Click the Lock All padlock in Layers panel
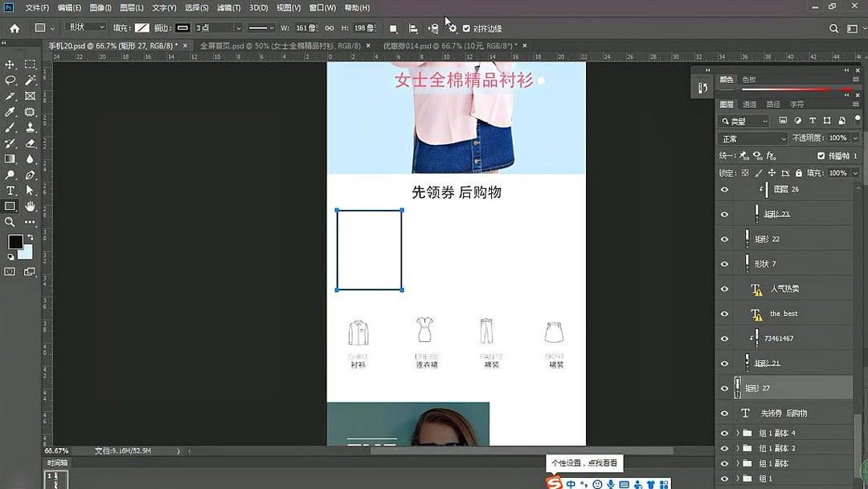Image resolution: width=868 pixels, height=489 pixels. click(x=799, y=173)
